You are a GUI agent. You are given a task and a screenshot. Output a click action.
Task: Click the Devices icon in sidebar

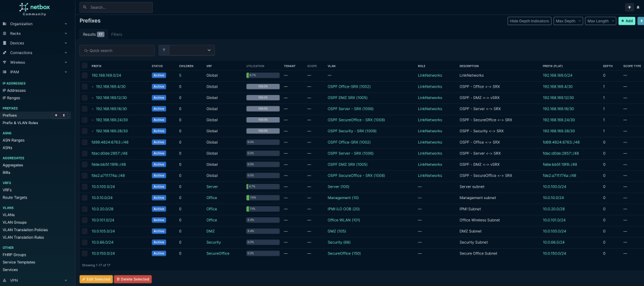pyautogui.click(x=5, y=43)
